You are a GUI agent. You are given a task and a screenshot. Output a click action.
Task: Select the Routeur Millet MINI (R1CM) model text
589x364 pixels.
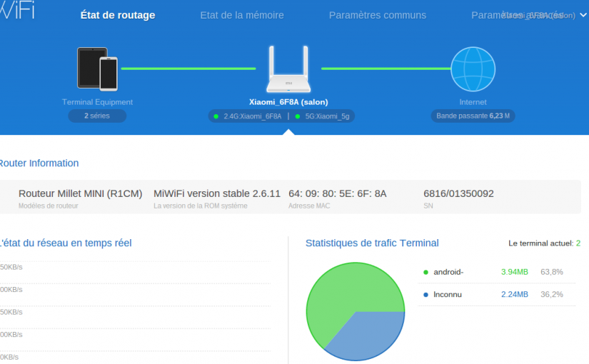[81, 193]
